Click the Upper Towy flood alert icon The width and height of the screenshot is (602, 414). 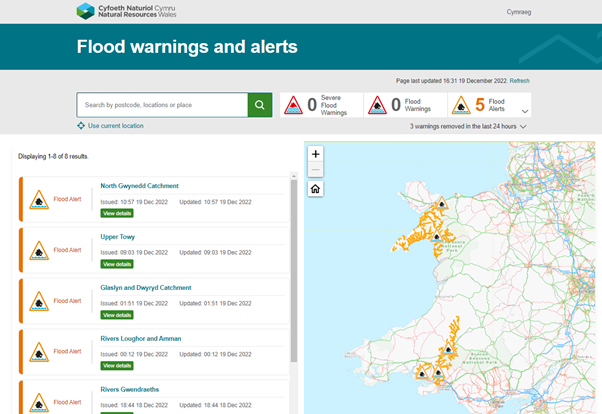coord(38,250)
